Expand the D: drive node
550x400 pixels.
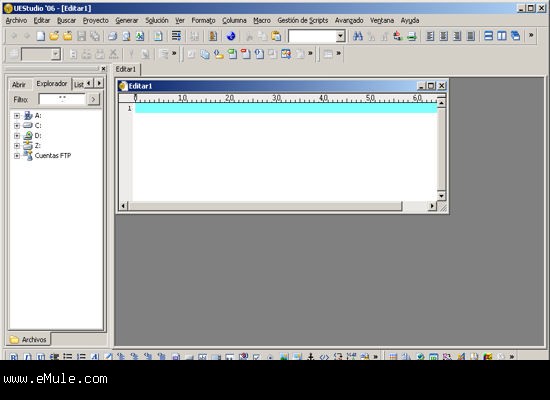[17, 135]
